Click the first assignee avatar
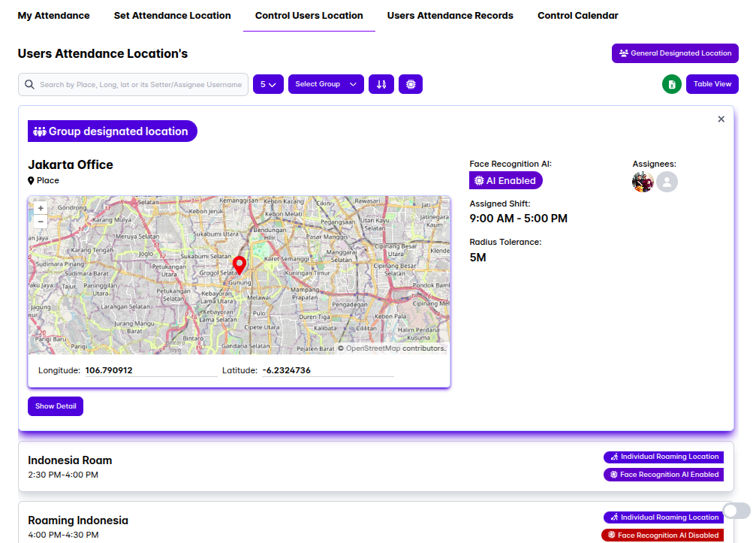Image resolution: width=756 pixels, height=543 pixels. point(643,182)
